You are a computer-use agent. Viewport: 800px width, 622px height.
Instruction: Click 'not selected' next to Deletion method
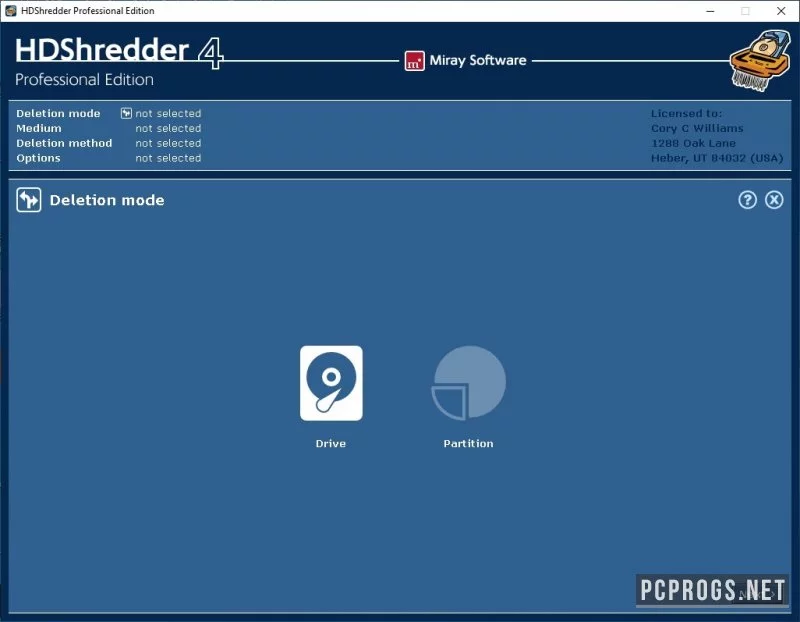click(x=168, y=143)
